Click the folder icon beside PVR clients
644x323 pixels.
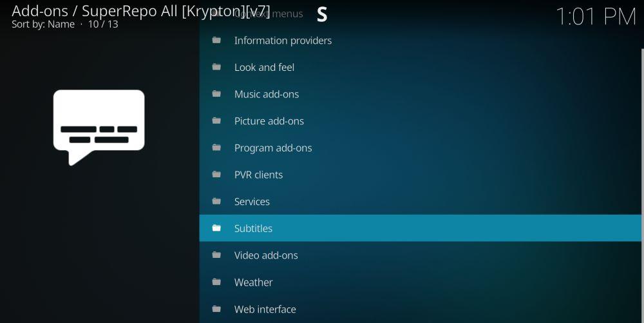click(x=216, y=175)
